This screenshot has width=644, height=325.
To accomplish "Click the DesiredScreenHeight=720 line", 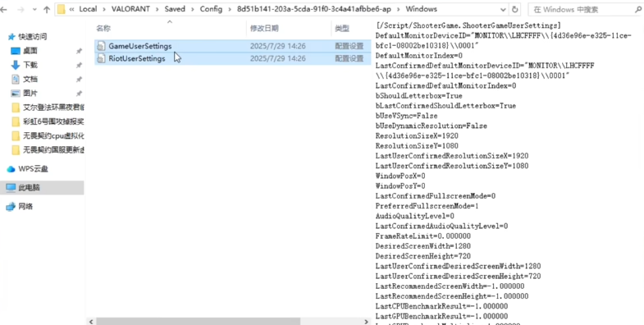I will 423,256.
